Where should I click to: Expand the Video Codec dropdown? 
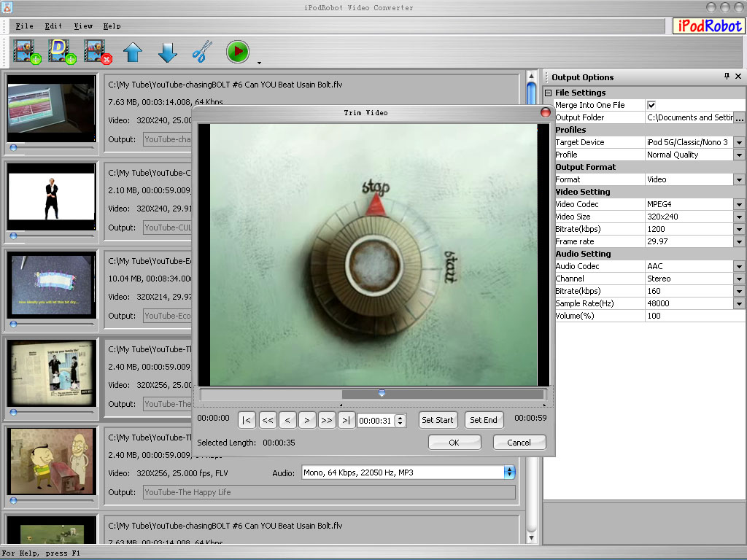point(739,204)
